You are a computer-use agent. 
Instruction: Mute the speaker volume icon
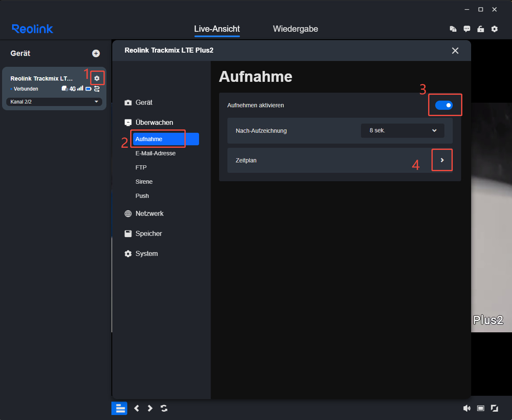click(x=467, y=408)
